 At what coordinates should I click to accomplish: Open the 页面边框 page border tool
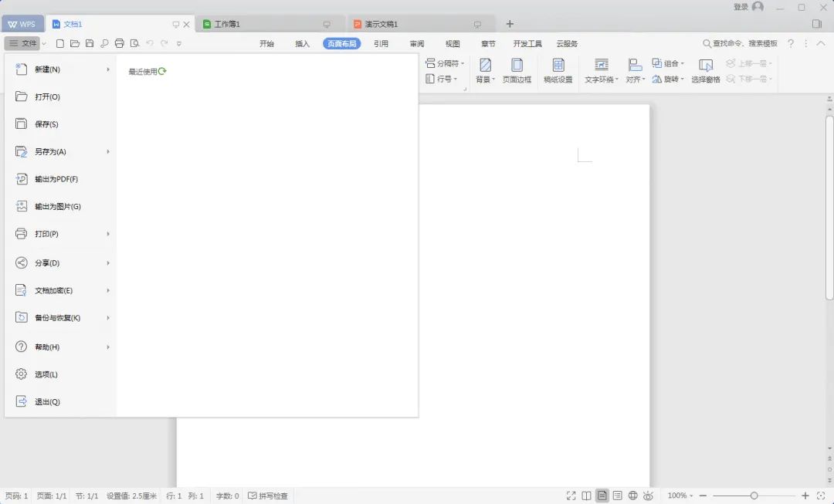point(517,71)
